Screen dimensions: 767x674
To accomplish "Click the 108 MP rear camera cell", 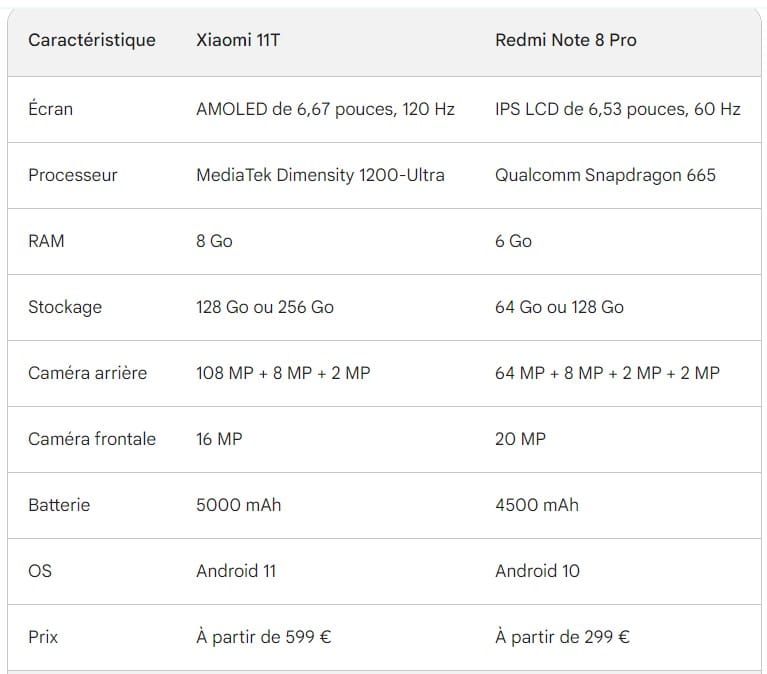I will click(x=283, y=373).
